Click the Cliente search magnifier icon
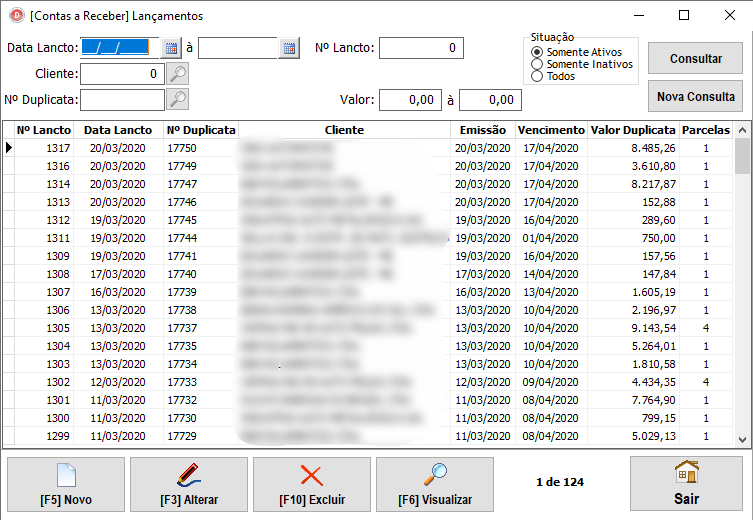Screen dimensions: 753x520 pos(177,73)
